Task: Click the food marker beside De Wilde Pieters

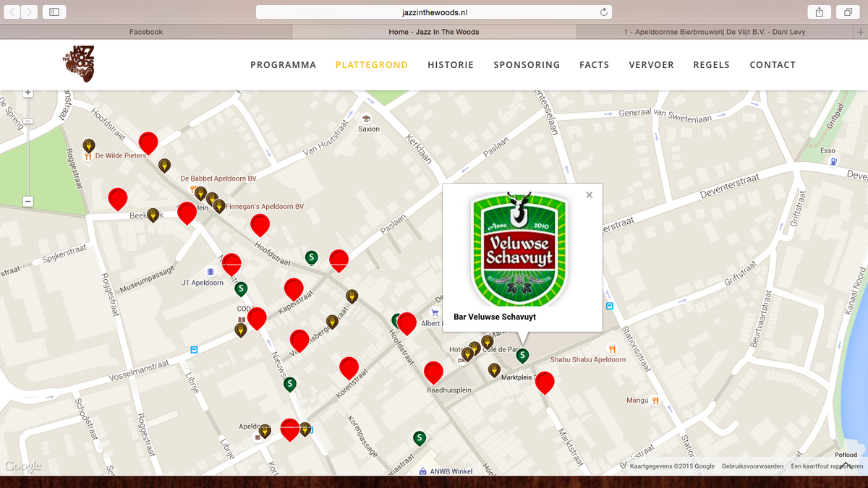Action: click(89, 145)
